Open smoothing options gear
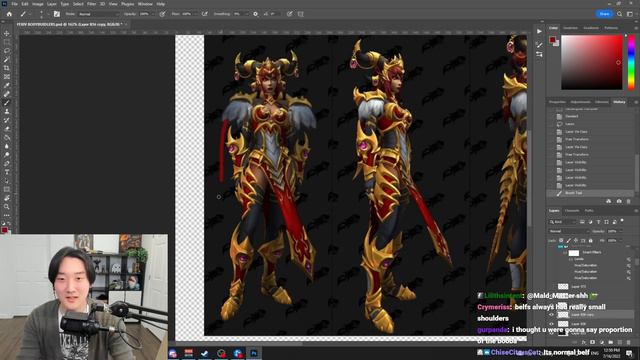This screenshot has height=360, width=640. (x=256, y=14)
